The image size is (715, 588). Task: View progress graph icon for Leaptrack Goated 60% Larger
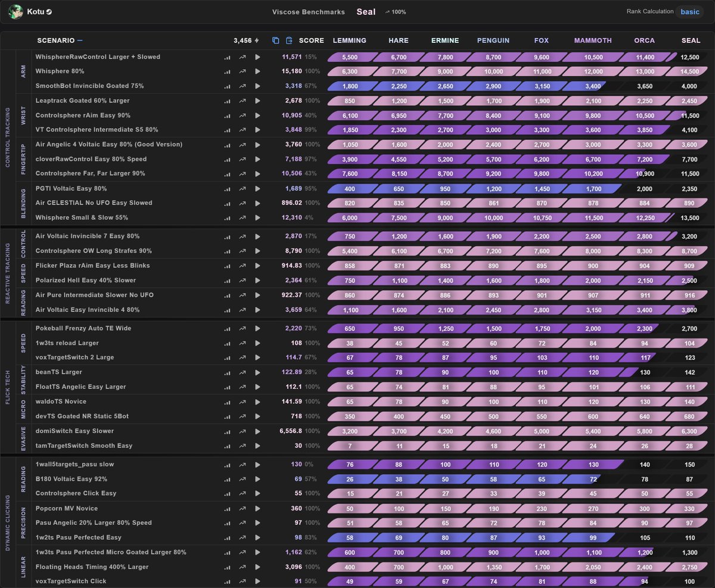pyautogui.click(x=243, y=100)
